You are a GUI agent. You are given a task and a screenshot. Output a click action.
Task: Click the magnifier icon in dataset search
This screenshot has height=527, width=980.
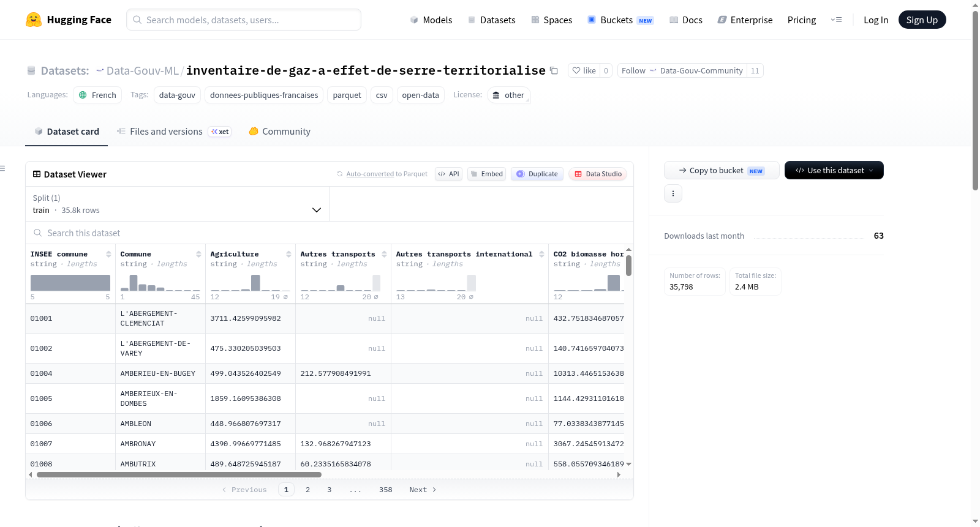(x=38, y=233)
